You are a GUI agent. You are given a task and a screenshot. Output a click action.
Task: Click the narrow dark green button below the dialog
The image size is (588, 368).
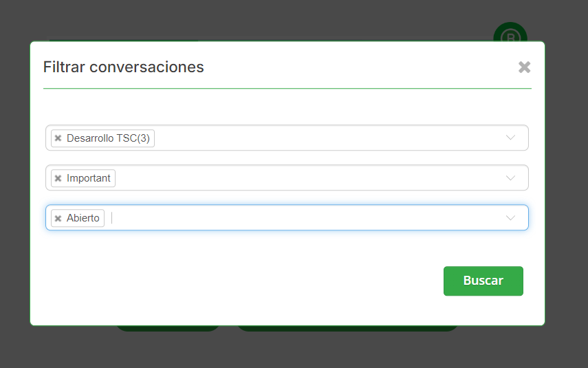coord(167,329)
